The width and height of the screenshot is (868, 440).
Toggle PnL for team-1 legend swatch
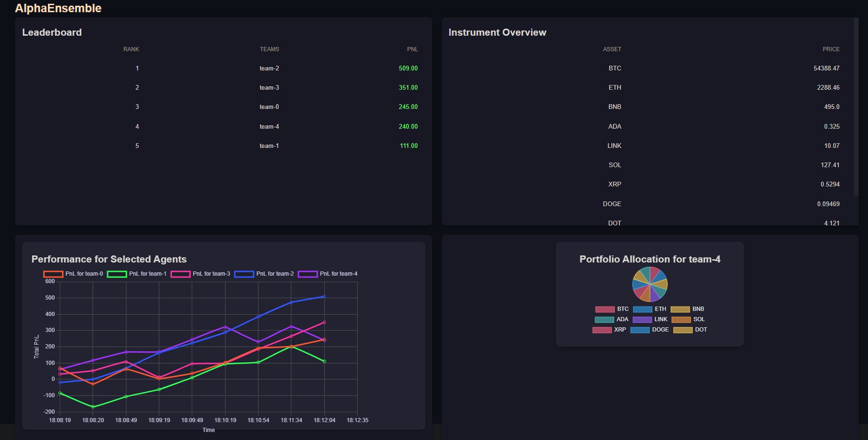tap(117, 274)
